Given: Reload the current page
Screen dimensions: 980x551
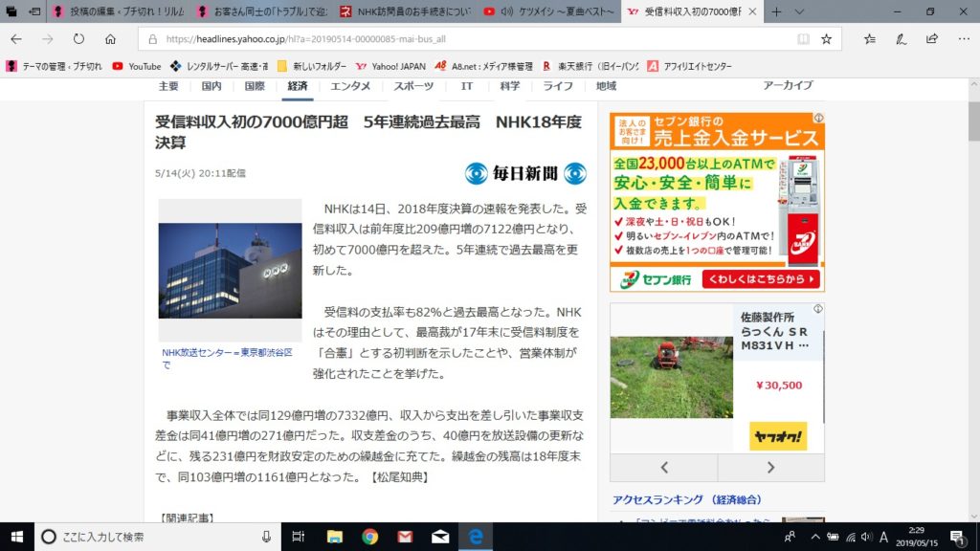Looking at the screenshot, I should coord(78,38).
